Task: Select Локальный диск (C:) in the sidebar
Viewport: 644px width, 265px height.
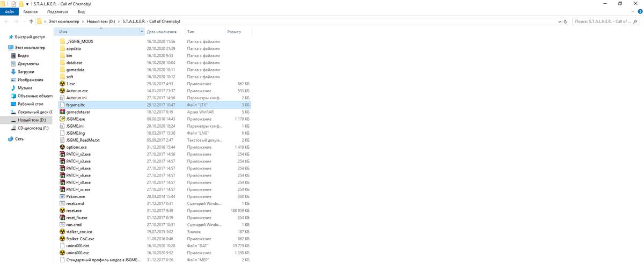Action: (x=35, y=112)
